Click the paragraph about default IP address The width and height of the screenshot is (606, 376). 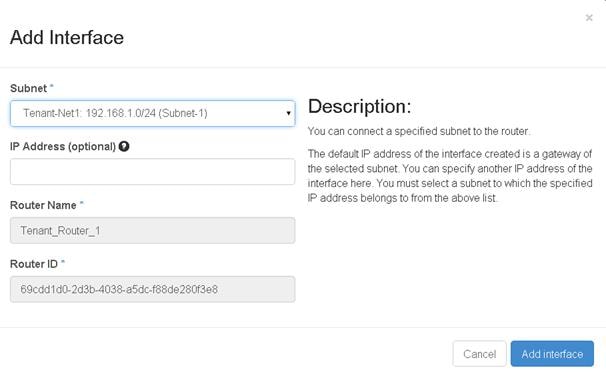pyautogui.click(x=450, y=176)
